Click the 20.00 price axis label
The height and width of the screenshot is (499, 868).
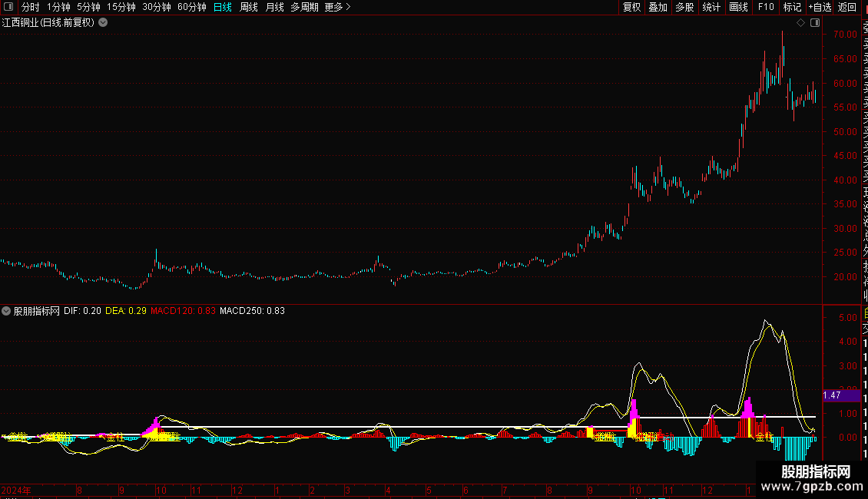coord(845,277)
